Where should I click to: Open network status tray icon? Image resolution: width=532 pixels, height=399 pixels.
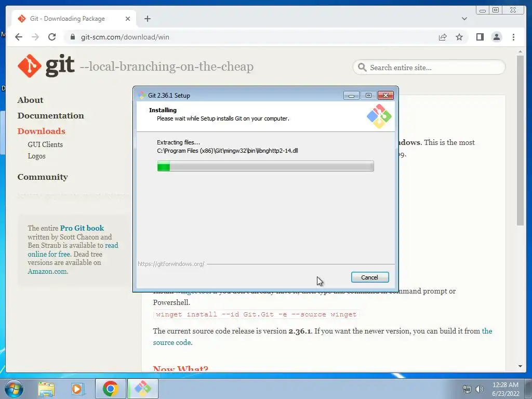[x=467, y=389]
